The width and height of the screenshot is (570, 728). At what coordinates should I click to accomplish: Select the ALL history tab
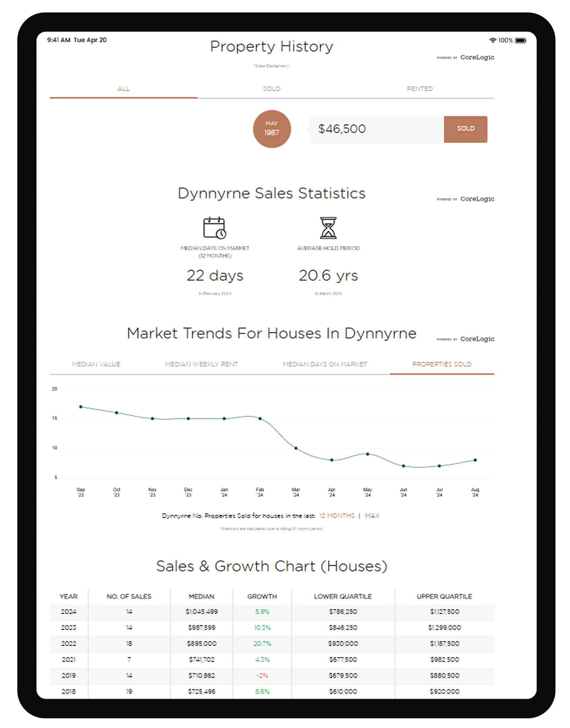[x=123, y=89]
